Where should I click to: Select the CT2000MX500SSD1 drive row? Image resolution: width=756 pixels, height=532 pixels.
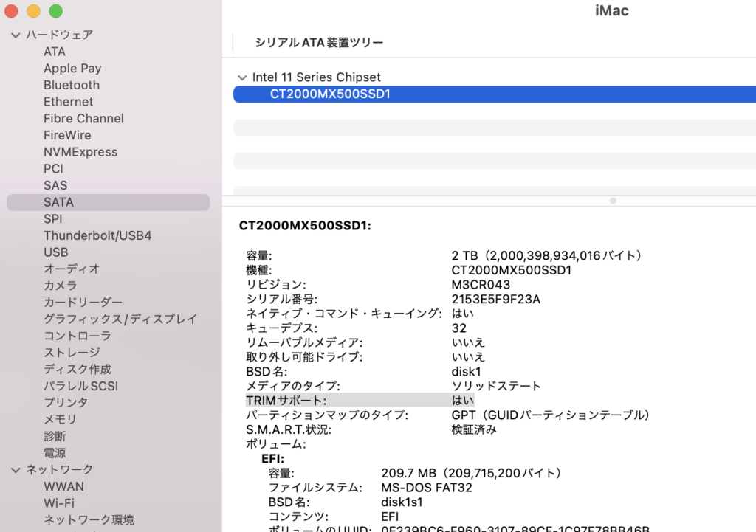click(495, 94)
